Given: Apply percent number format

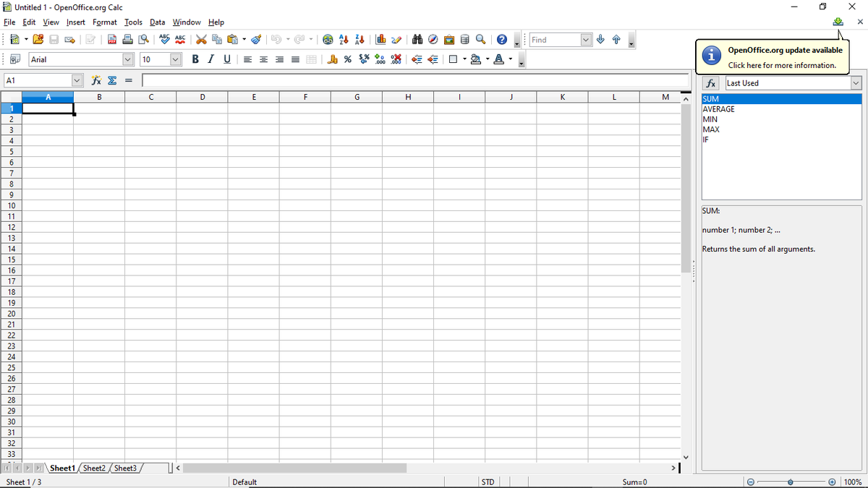Looking at the screenshot, I should tap(348, 59).
